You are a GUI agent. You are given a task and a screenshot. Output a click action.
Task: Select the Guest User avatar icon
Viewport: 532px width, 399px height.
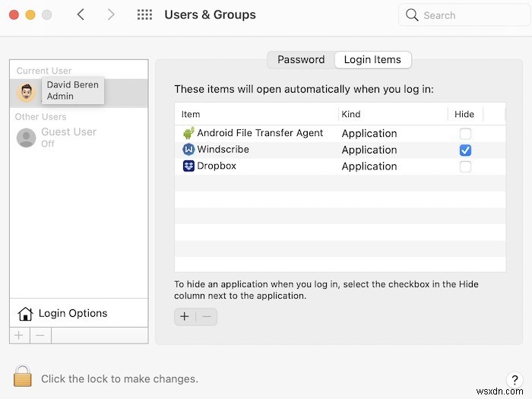pyautogui.click(x=26, y=138)
